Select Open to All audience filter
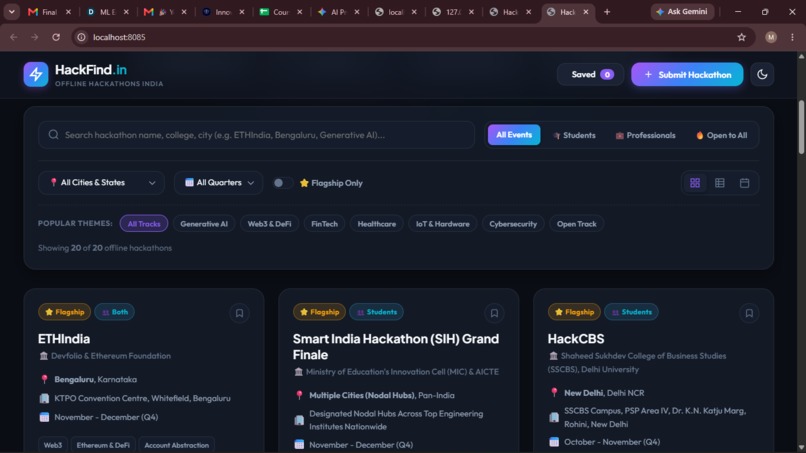Image resolution: width=806 pixels, height=453 pixels. pos(721,135)
